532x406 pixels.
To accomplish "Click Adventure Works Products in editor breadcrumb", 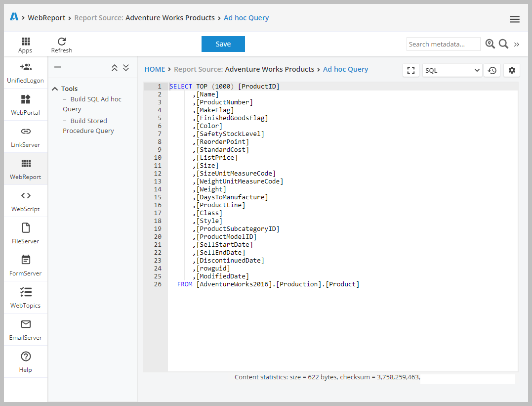I will point(269,69).
